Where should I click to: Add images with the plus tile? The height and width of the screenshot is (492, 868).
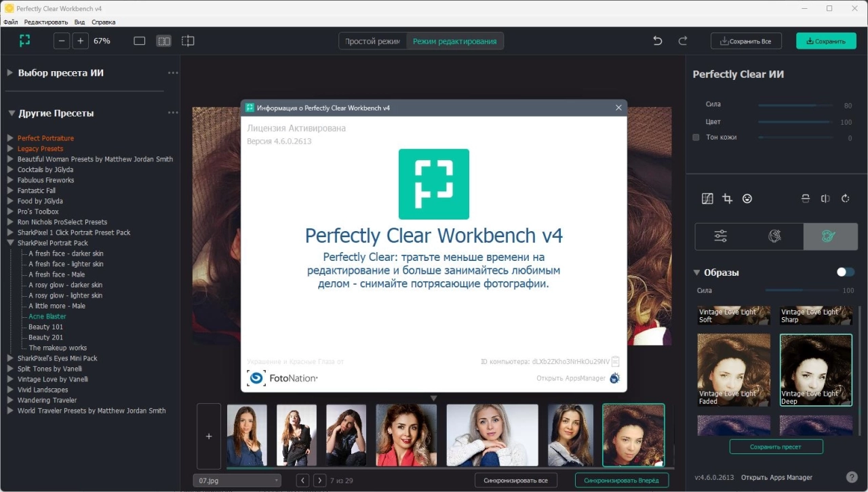click(209, 436)
